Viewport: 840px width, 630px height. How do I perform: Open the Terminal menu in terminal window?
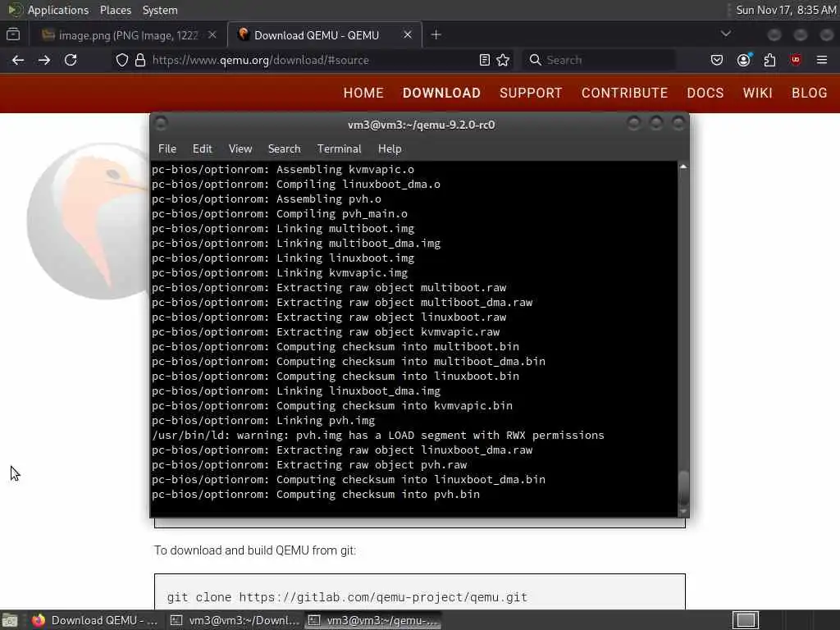(x=339, y=149)
